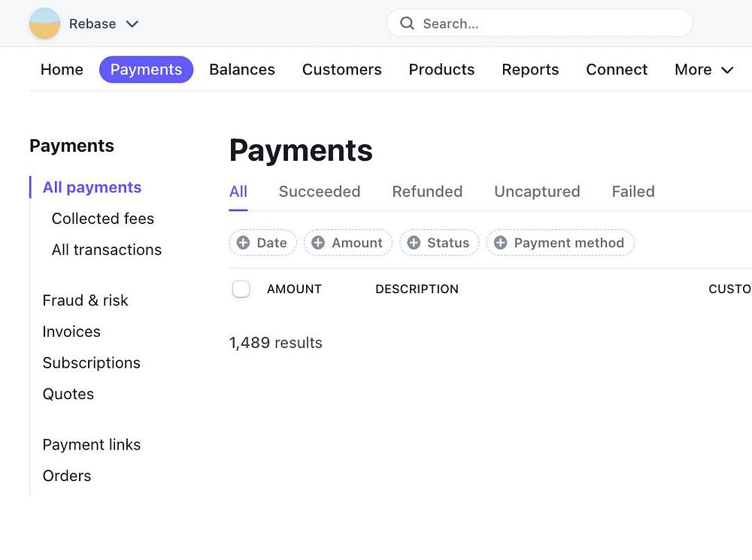Viewport: 752px width, 560px height.
Task: Click the search magnifier icon
Action: (x=407, y=23)
